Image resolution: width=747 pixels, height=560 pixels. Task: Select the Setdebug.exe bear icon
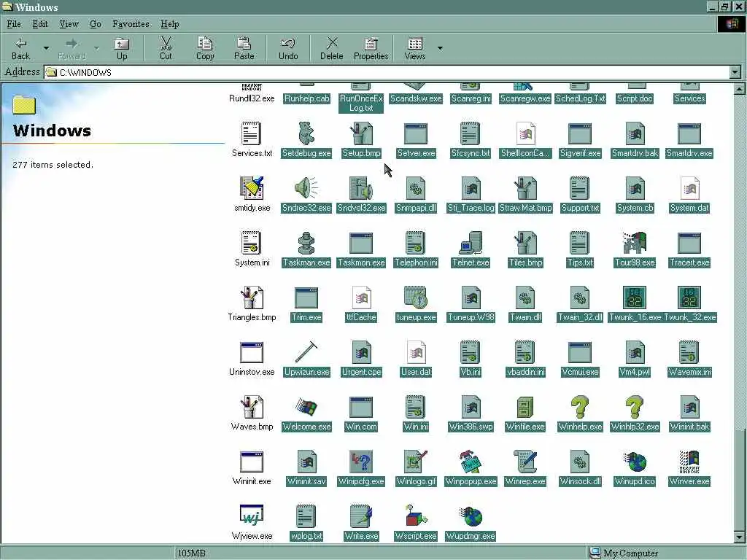point(306,133)
